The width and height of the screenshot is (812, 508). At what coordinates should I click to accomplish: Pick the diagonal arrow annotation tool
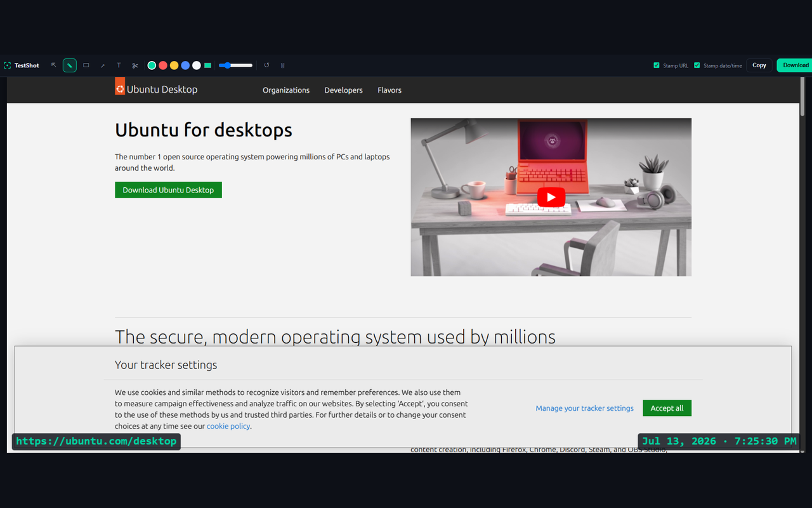[x=103, y=65]
